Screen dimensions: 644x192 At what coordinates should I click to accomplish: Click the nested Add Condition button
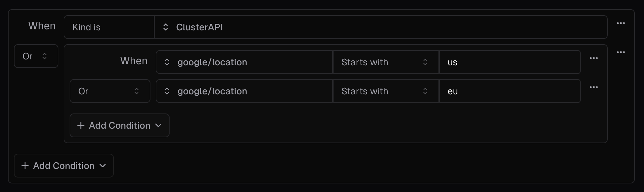tap(119, 125)
